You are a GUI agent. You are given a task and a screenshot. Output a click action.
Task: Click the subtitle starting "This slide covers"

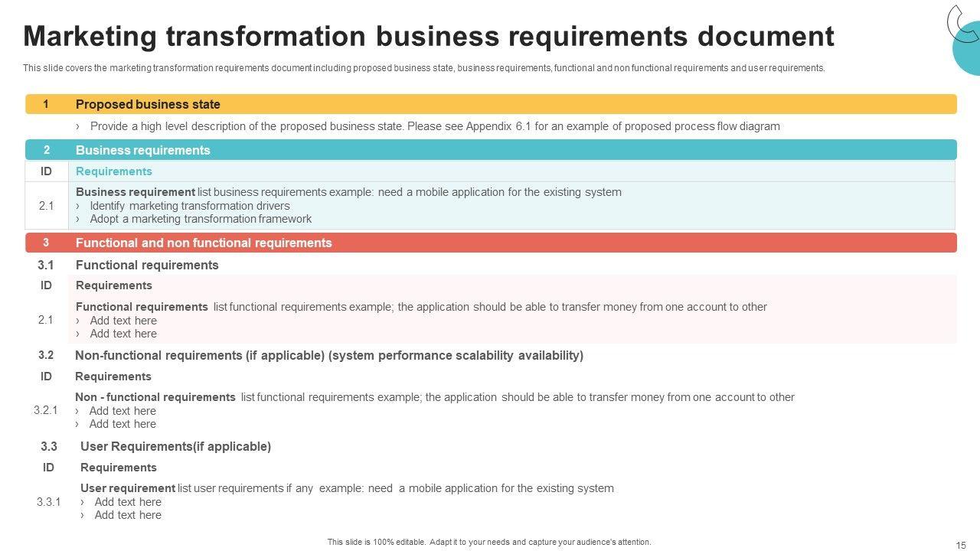point(424,68)
